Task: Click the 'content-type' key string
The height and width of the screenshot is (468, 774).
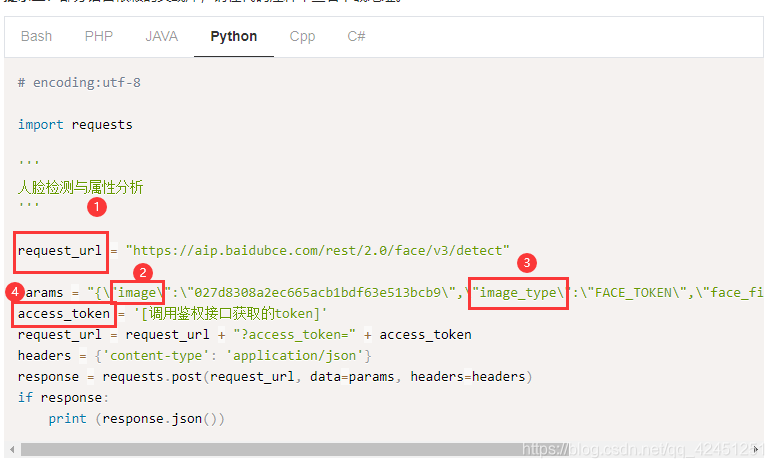Action: click(x=156, y=355)
